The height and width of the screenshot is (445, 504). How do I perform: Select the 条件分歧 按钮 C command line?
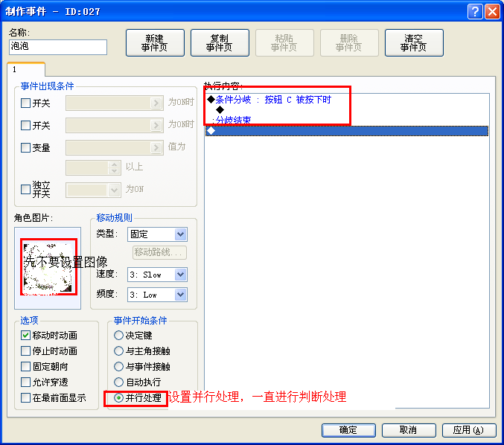click(347, 100)
